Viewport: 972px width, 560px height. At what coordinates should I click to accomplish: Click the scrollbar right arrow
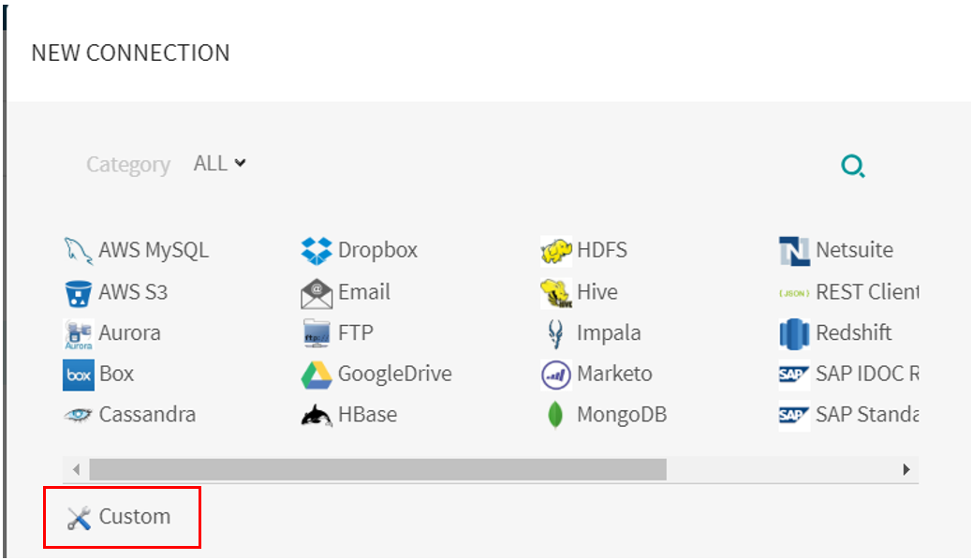pos(906,469)
